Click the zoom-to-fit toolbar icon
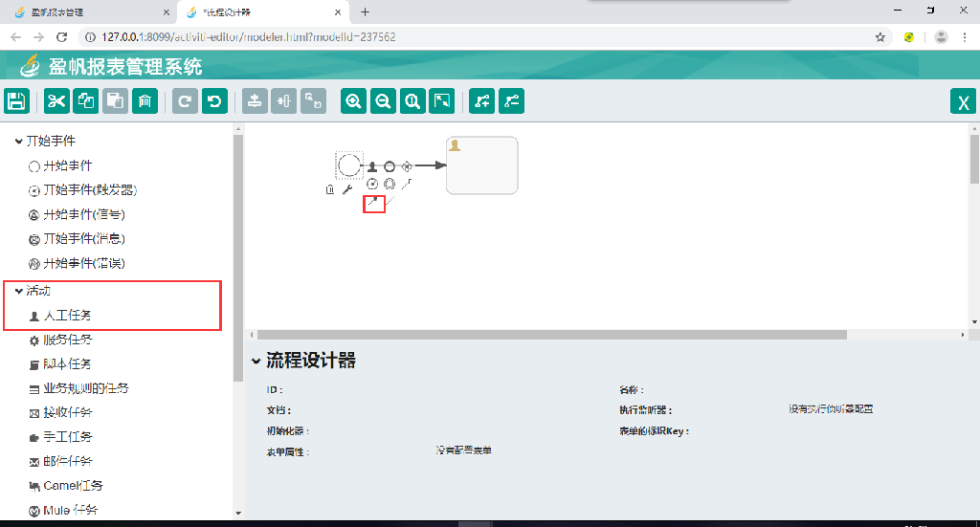The width and height of the screenshot is (980, 527). pyautogui.click(x=441, y=101)
